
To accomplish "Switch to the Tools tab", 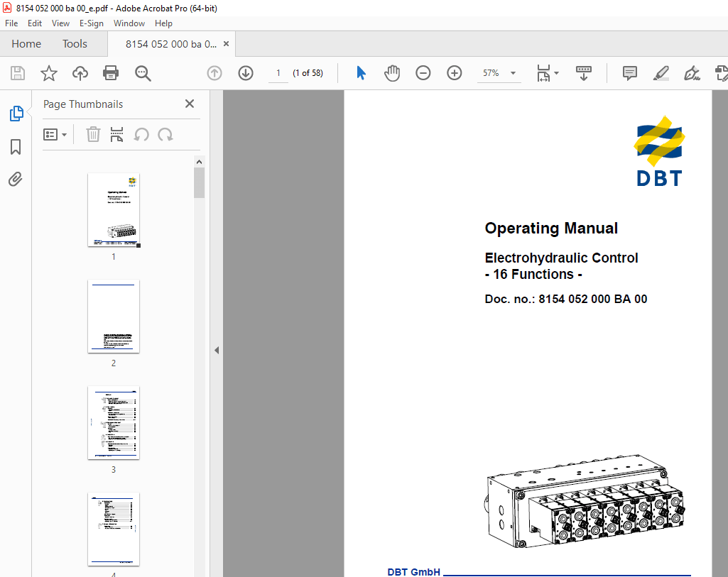I will pos(75,44).
